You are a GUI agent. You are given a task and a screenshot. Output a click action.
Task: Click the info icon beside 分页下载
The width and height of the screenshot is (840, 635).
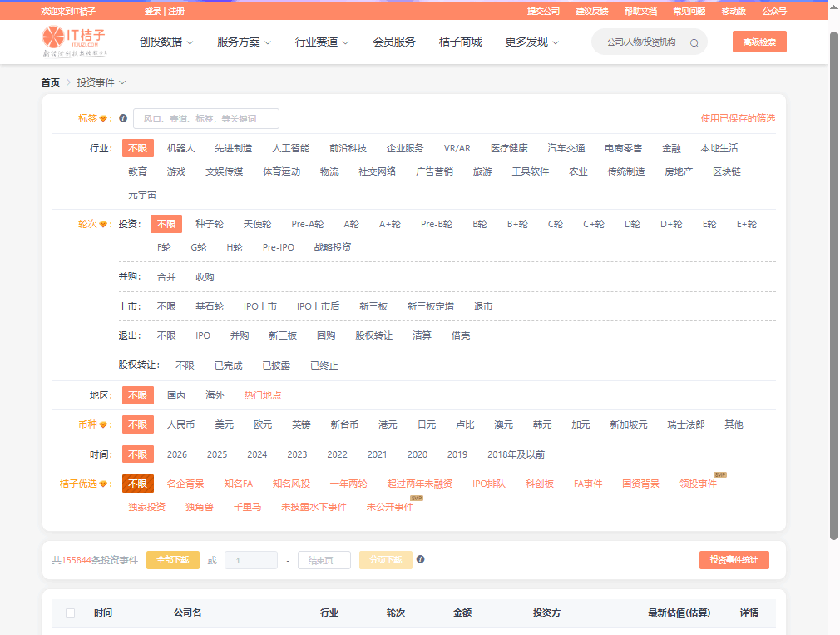421,559
